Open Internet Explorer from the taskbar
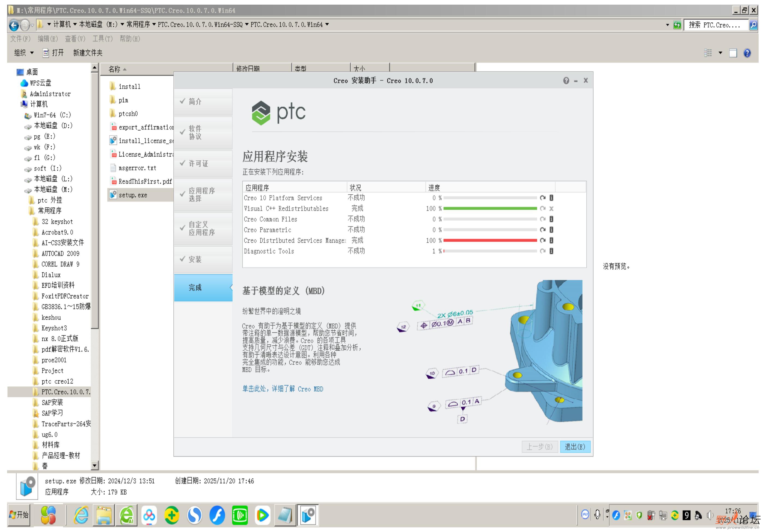Image resolution: width=766 pixels, height=532 pixels. (81, 515)
